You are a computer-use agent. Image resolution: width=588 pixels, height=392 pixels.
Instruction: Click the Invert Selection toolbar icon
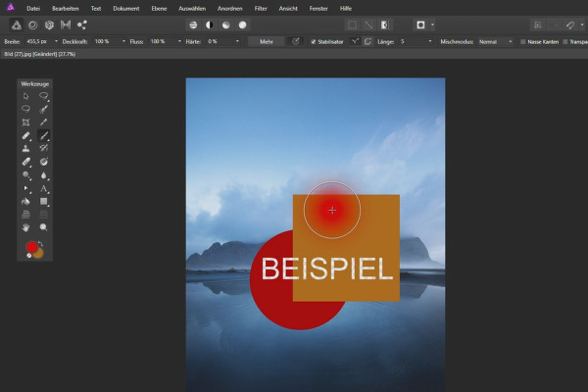click(385, 25)
